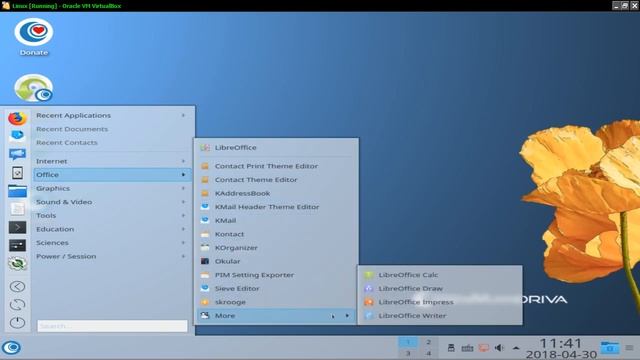This screenshot has width=640, height=360.
Task: Open Contact Print Theme Editor
Action: point(276,166)
